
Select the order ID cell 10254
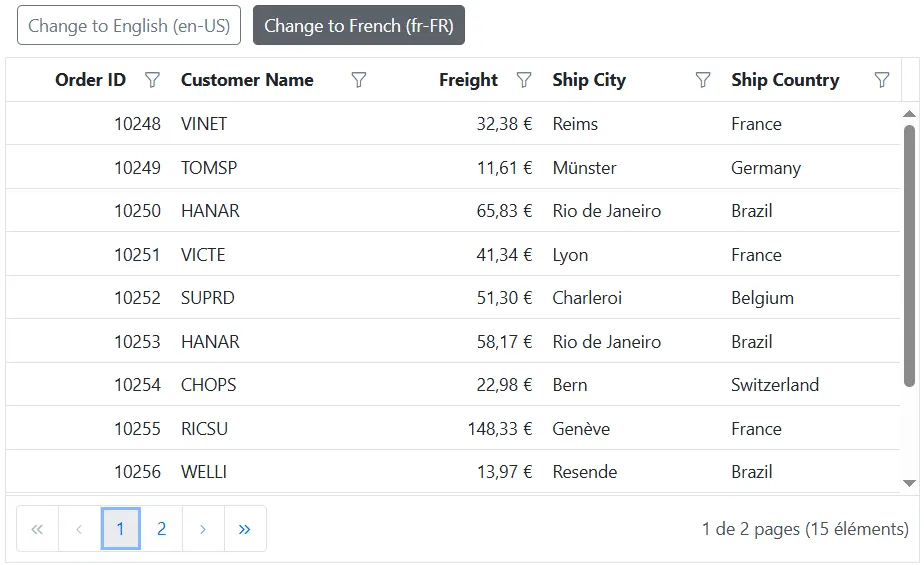[x=137, y=385]
